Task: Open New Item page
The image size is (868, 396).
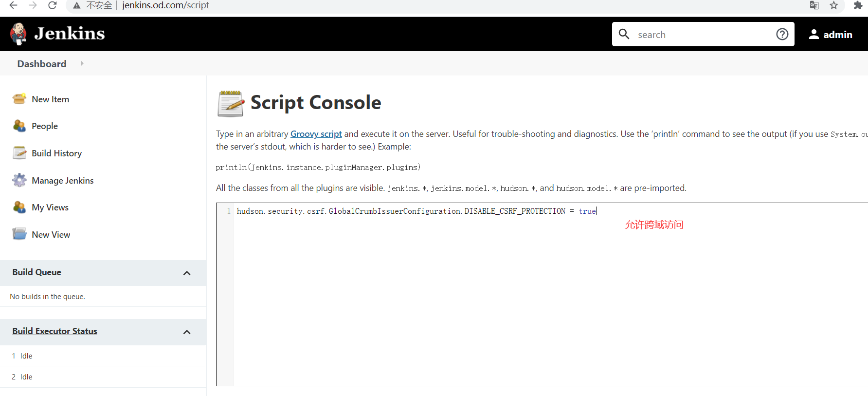Action: (x=51, y=99)
